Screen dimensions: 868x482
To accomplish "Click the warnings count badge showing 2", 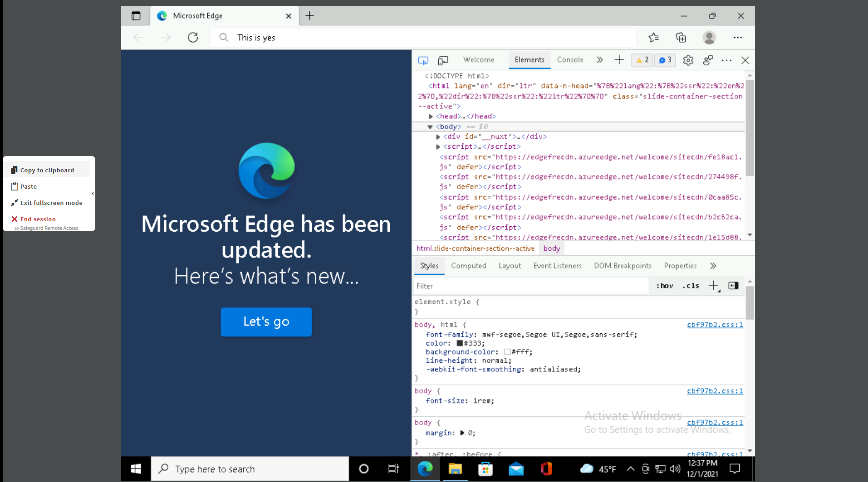I will (x=642, y=60).
